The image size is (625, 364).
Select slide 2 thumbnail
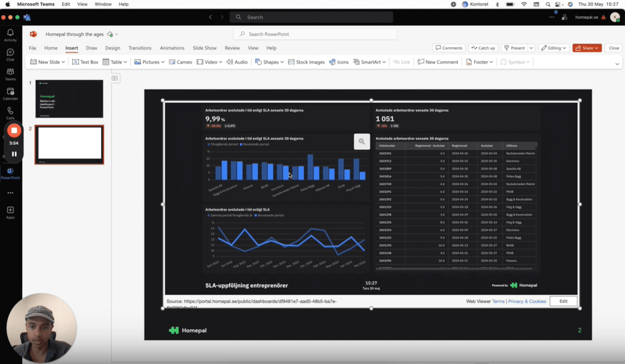pyautogui.click(x=69, y=145)
